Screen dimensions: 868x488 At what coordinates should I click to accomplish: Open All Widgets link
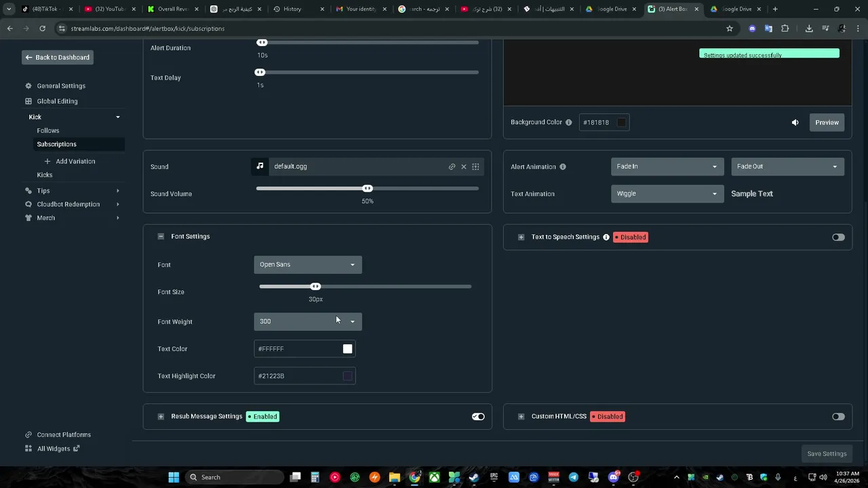point(54,449)
